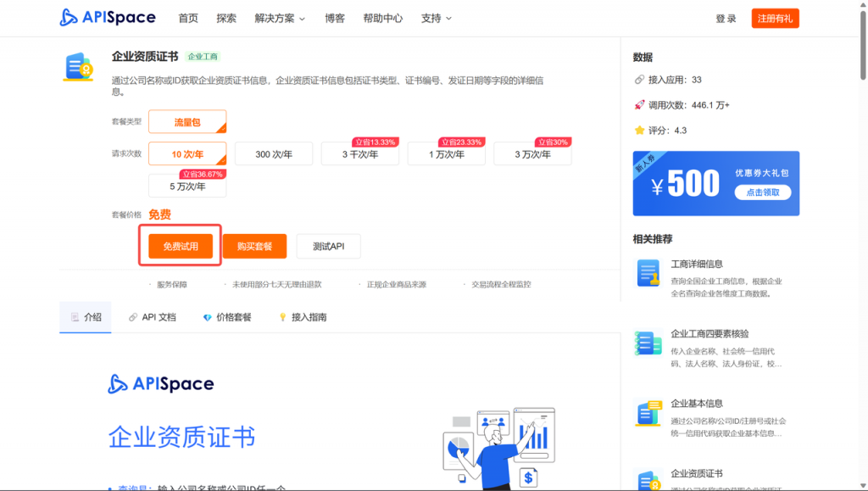Click the rocket icon beside 调用次数
This screenshot has height=491, width=868.
pos(639,104)
